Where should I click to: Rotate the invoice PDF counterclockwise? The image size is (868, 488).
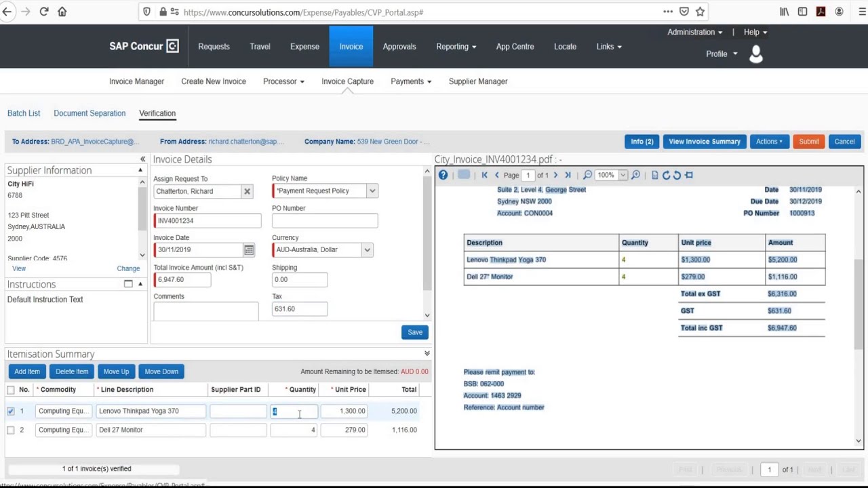677,175
